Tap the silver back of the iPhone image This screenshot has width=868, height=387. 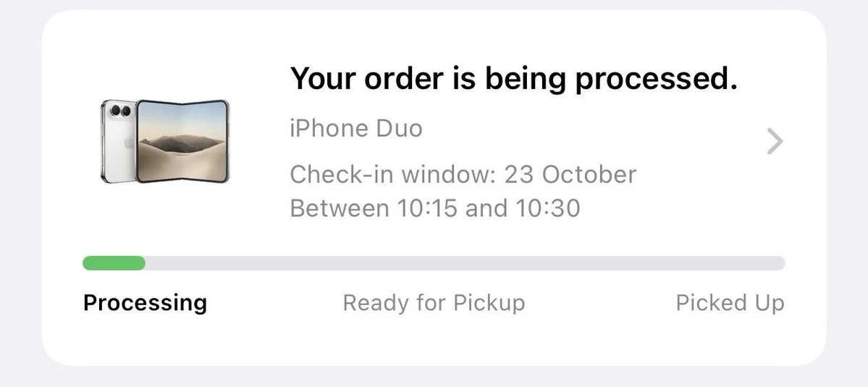119,141
